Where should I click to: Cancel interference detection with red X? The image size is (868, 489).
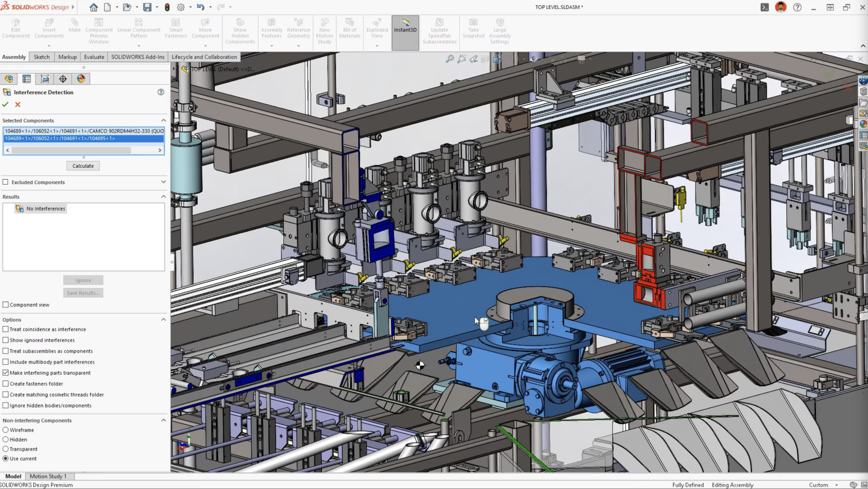(x=18, y=104)
